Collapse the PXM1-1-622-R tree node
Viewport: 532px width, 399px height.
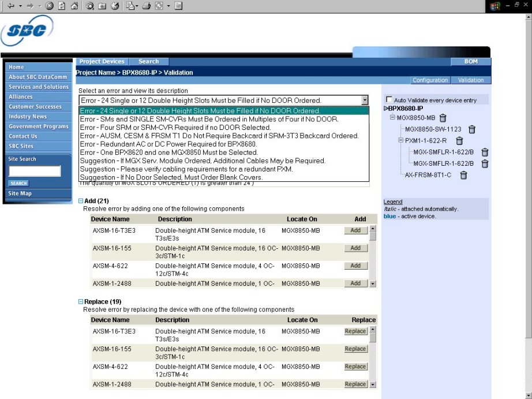400,140
